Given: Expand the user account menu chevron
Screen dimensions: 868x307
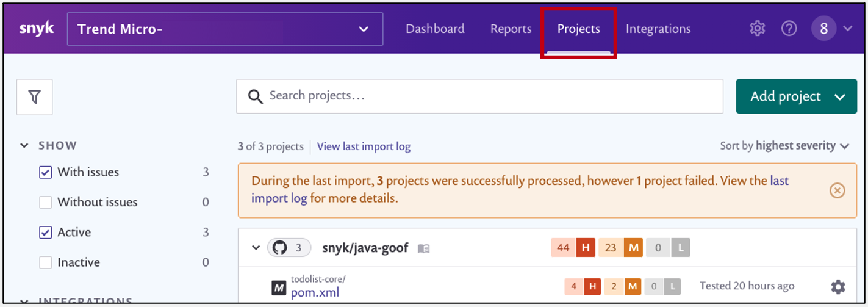Looking at the screenshot, I should [847, 28].
